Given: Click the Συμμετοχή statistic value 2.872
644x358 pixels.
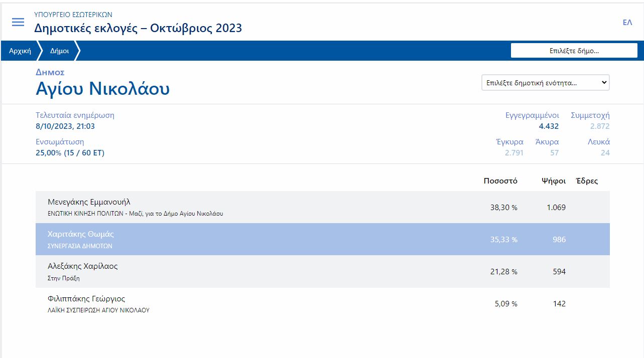Looking at the screenshot, I should 600,126.
